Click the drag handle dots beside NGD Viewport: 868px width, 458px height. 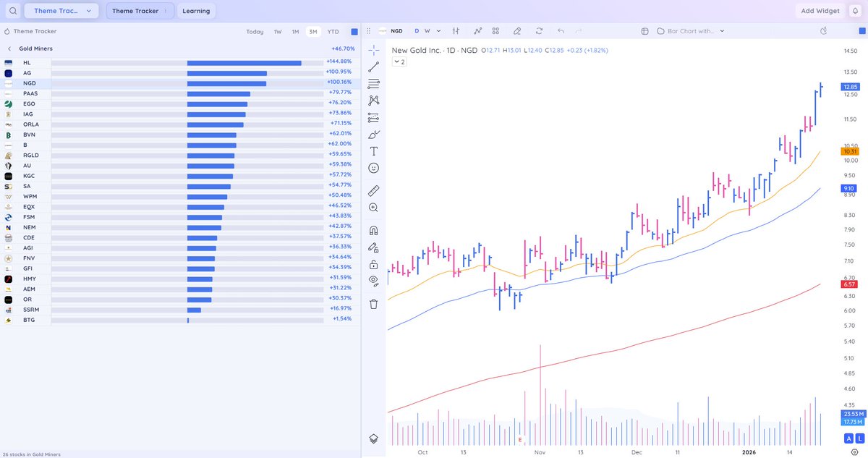point(369,31)
